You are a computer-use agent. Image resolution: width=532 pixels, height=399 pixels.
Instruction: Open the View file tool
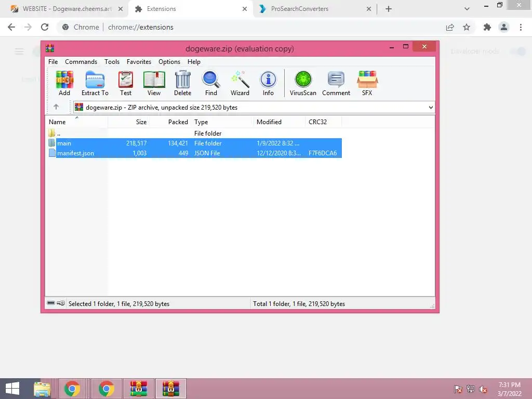pyautogui.click(x=154, y=83)
